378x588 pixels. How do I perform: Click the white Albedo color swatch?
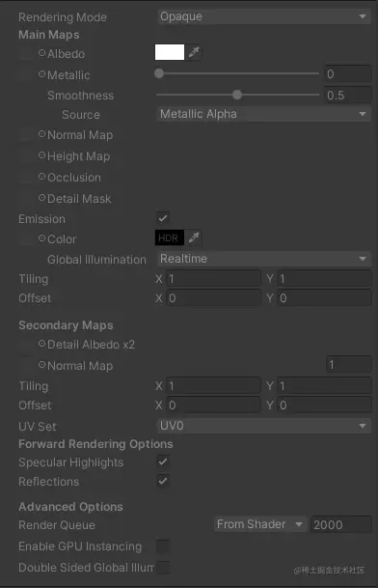170,52
